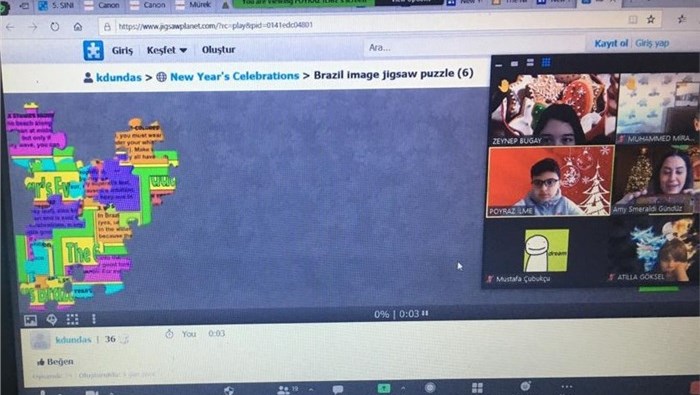This screenshot has height=395, width=700.
Task: Open the Giriş menu item
Action: click(122, 50)
